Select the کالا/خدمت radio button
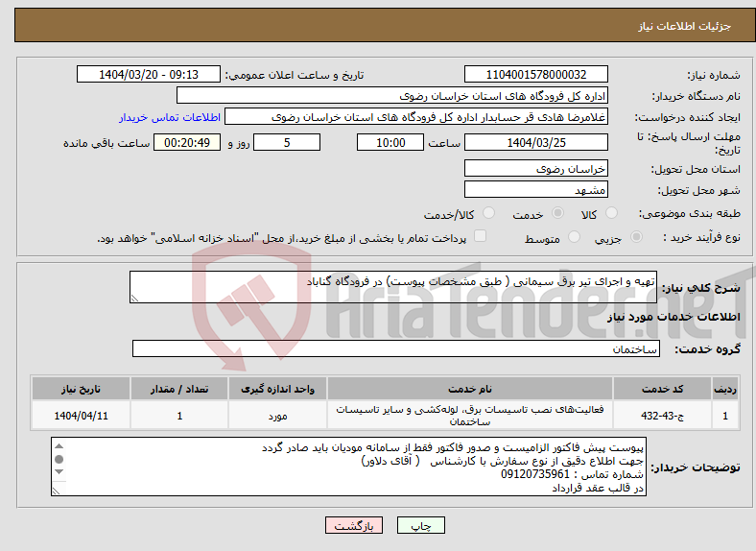The width and height of the screenshot is (756, 551). (489, 213)
